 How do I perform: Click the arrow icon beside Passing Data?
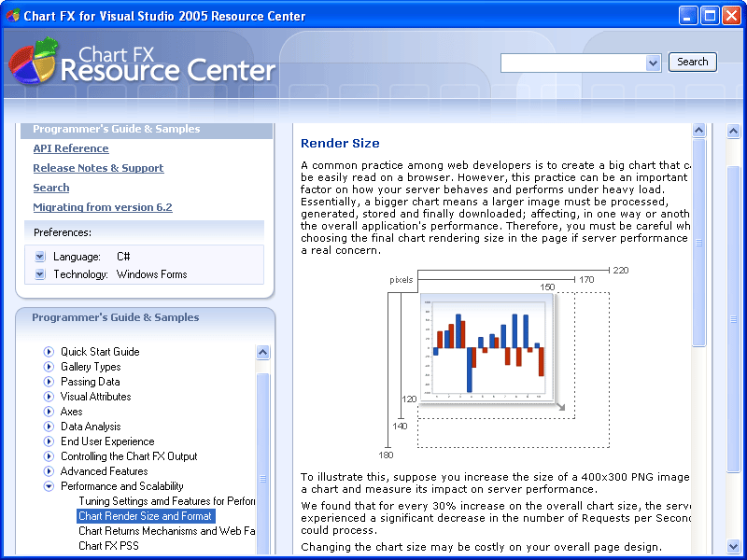click(49, 382)
